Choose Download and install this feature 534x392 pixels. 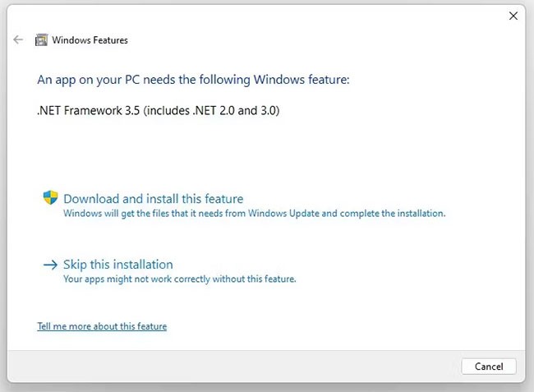[153, 199]
